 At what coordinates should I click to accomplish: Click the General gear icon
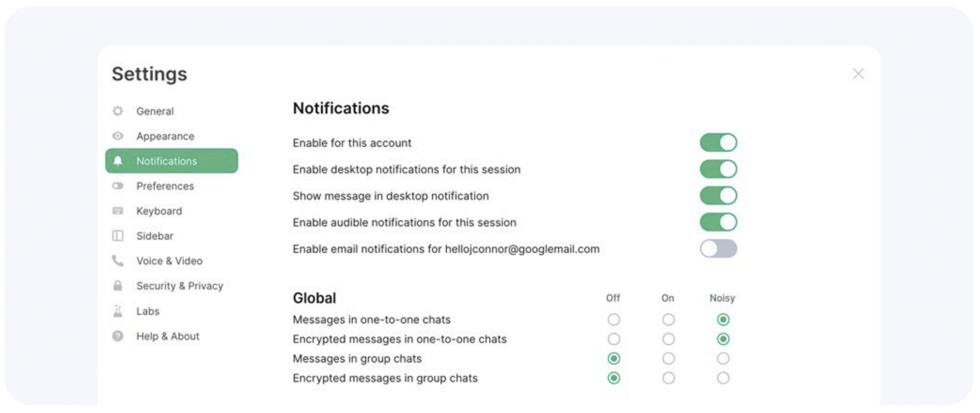118,111
